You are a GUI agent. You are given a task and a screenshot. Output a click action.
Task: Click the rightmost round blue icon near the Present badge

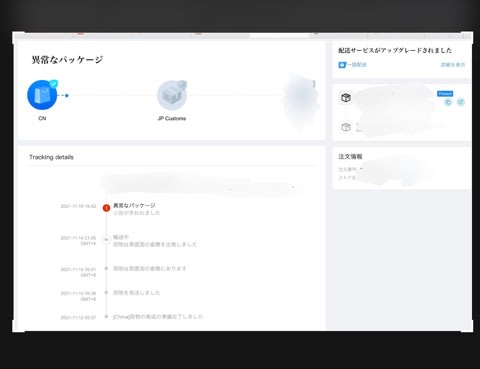(461, 102)
